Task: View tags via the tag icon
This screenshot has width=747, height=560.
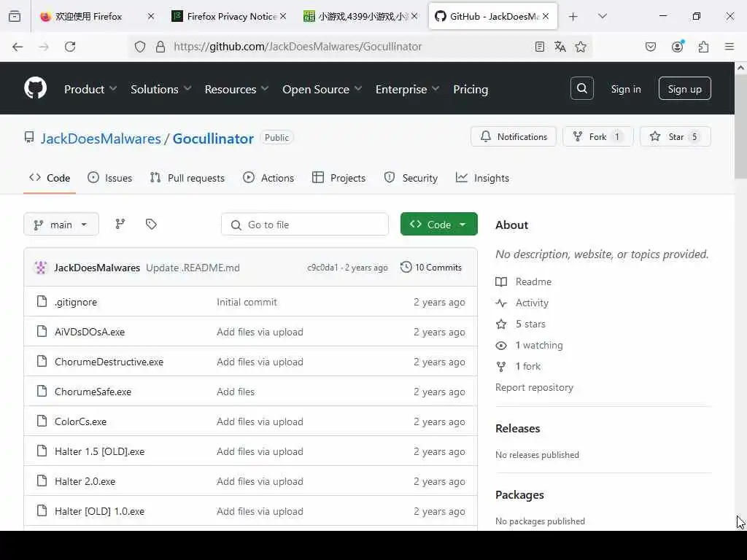Action: pyautogui.click(x=151, y=224)
